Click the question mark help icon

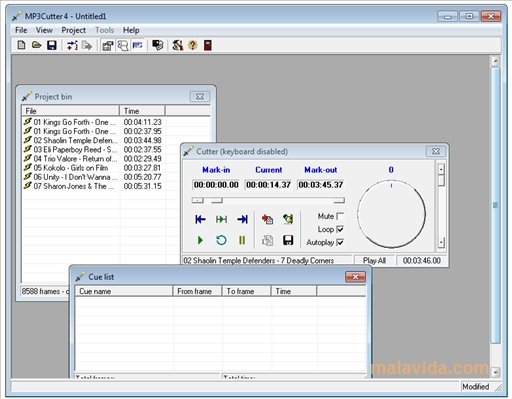point(193,45)
